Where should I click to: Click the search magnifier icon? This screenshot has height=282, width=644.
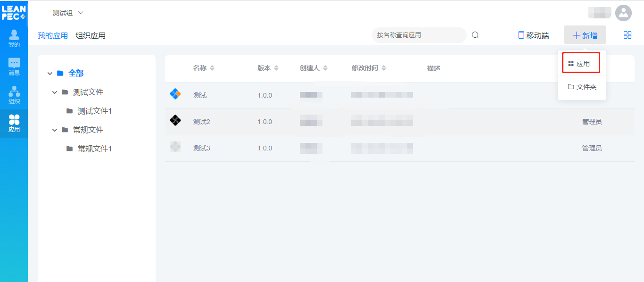(475, 35)
